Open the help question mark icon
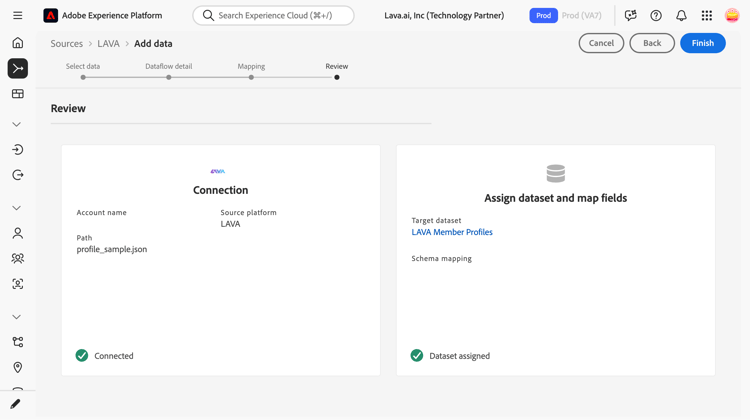This screenshot has width=750, height=420. 656,15
